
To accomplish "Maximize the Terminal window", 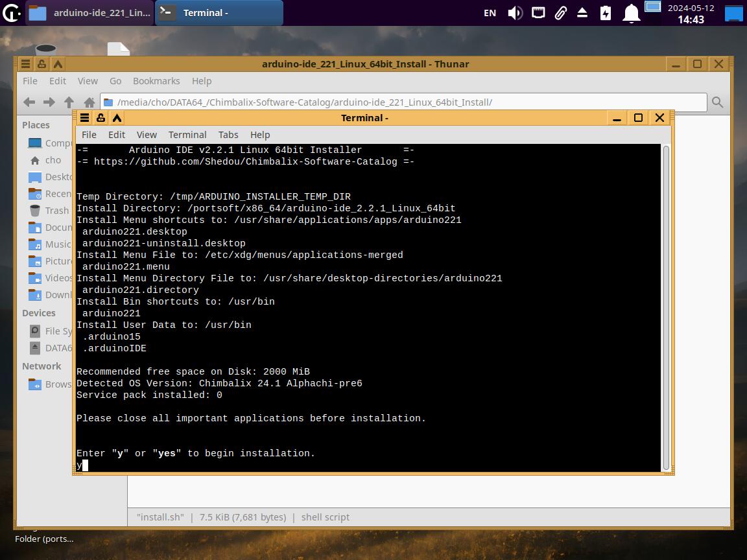I will [638, 117].
